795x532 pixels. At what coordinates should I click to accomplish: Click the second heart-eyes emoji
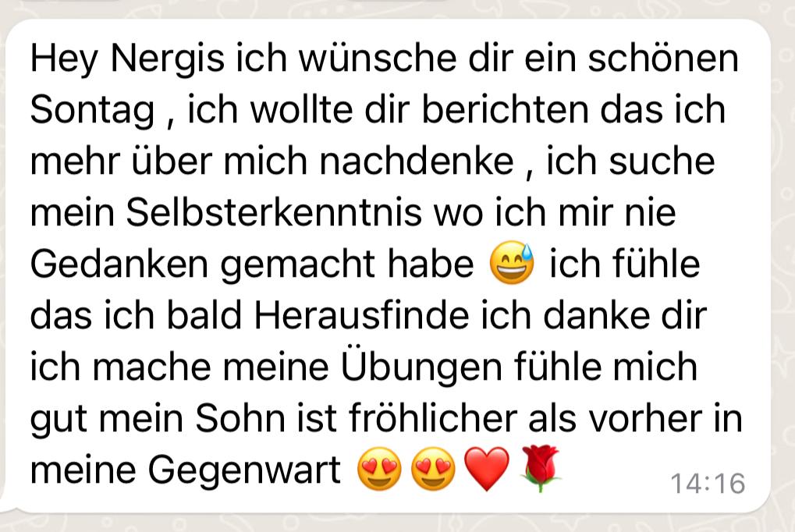pyautogui.click(x=433, y=468)
